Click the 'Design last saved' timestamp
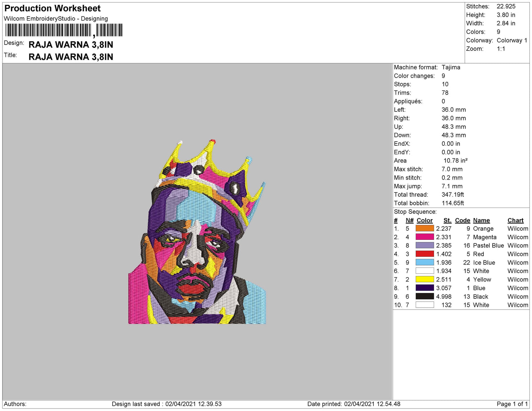 167,404
